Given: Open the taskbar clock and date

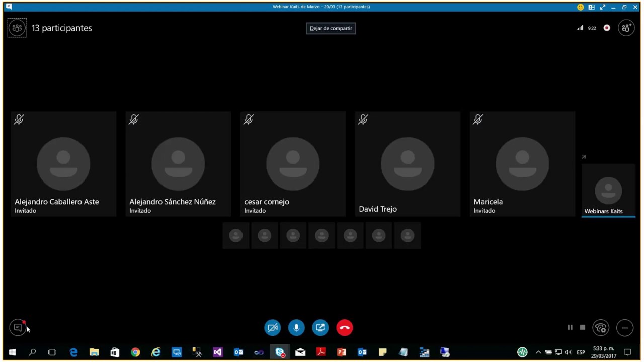Looking at the screenshot, I should (x=604, y=352).
